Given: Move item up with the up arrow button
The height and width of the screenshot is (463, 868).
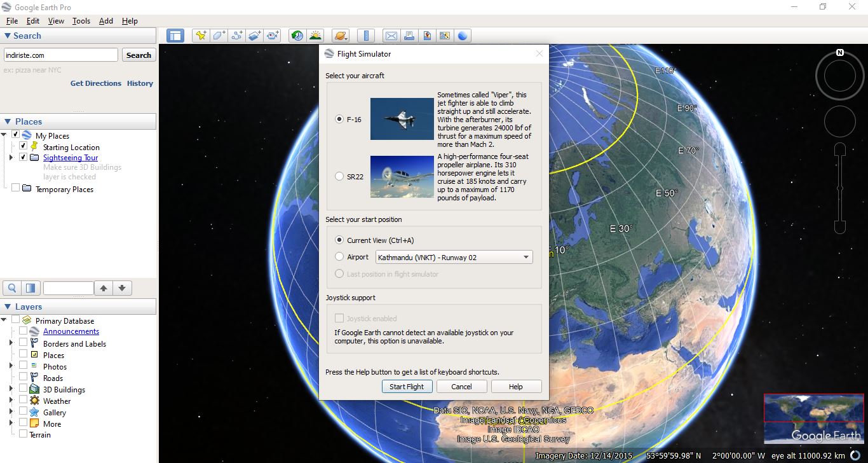Looking at the screenshot, I should pos(104,288).
